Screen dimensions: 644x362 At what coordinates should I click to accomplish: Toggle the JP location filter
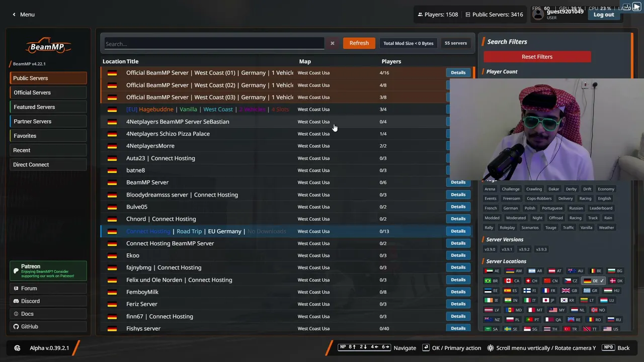[548, 300]
